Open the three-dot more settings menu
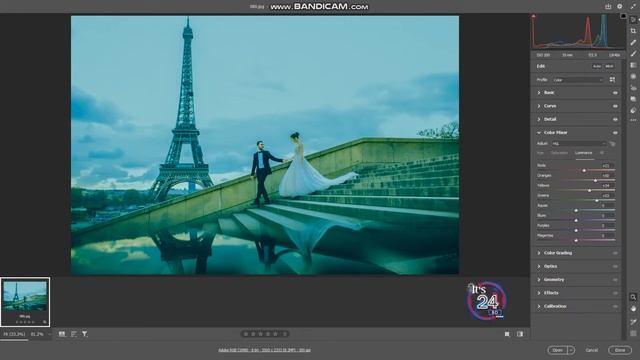The image size is (640, 360). [x=633, y=120]
